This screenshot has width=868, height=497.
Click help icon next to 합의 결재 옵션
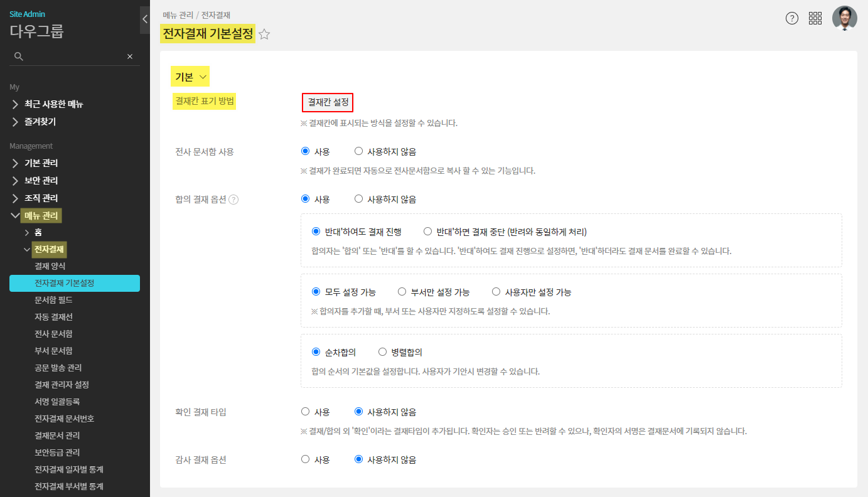233,200
